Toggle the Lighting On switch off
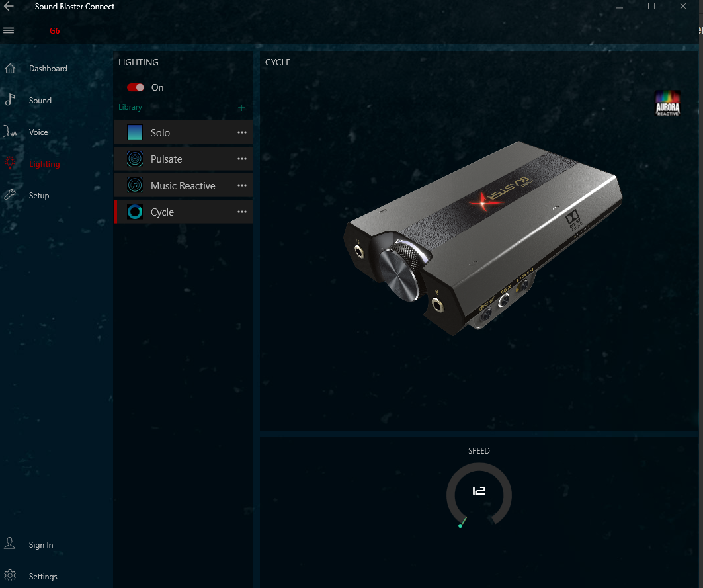The width and height of the screenshot is (703, 588). point(136,87)
